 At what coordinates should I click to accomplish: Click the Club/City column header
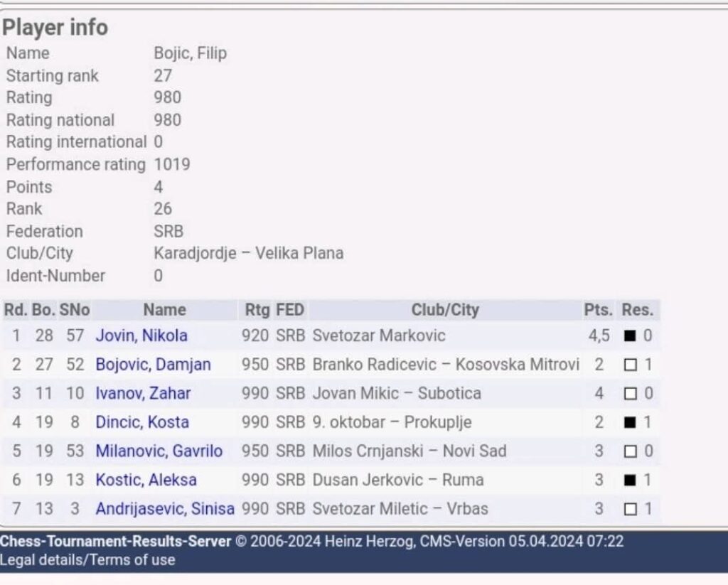pos(445,310)
